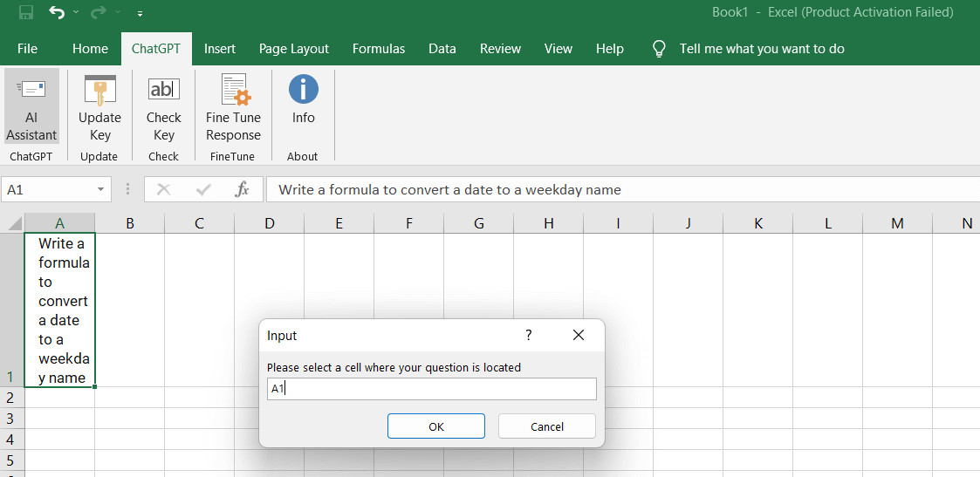Click the Input dialog help question mark
980x477 pixels.
(529, 335)
